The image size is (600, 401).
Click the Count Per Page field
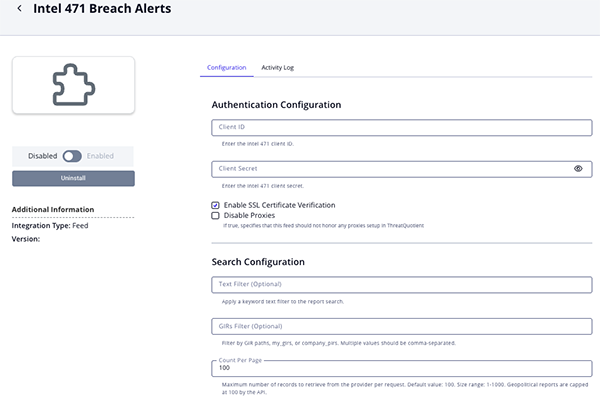[401, 368]
